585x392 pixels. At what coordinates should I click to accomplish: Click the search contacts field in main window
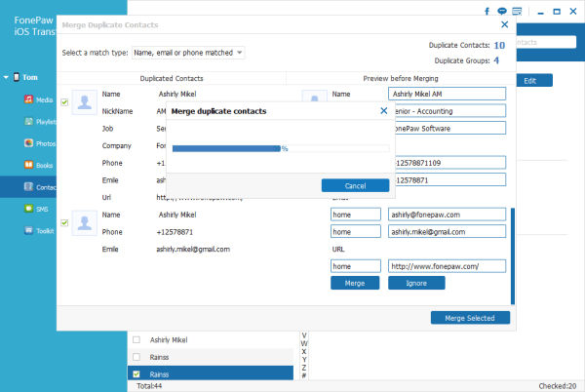[x=546, y=42]
